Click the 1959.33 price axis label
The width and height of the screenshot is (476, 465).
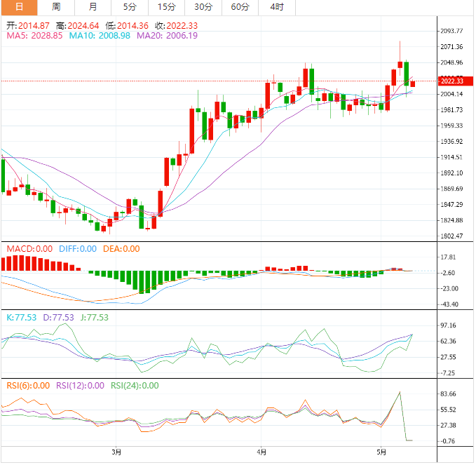tap(451, 126)
